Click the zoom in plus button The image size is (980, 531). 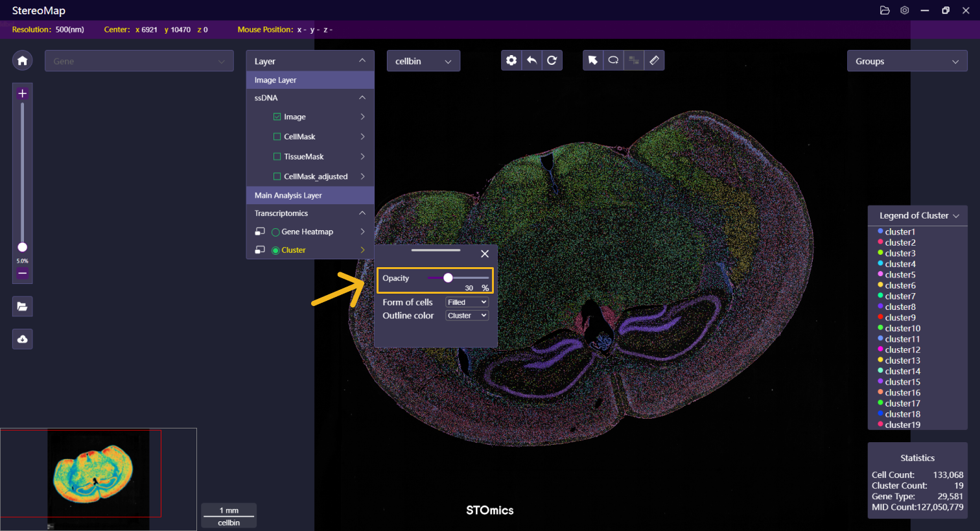click(x=22, y=93)
